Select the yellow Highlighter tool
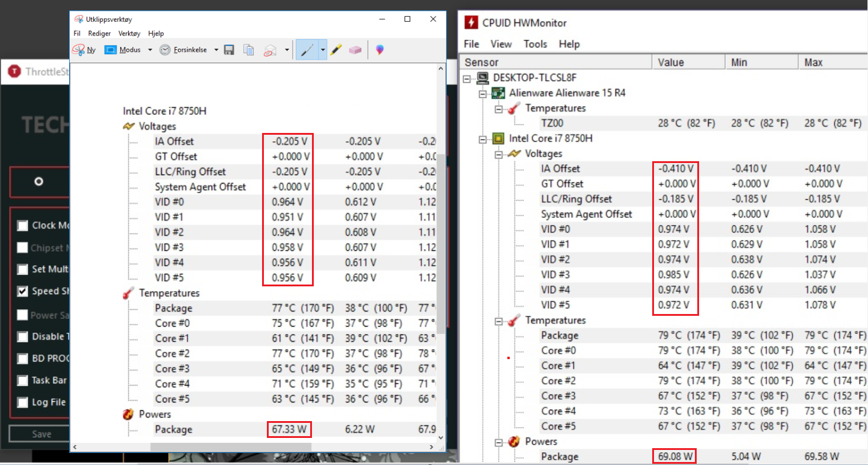868x465 pixels. coord(336,50)
